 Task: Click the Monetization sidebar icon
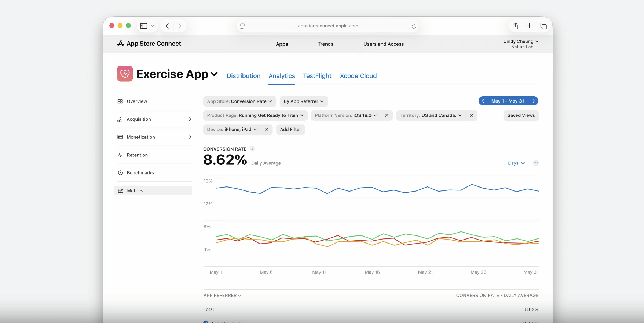coord(120,137)
